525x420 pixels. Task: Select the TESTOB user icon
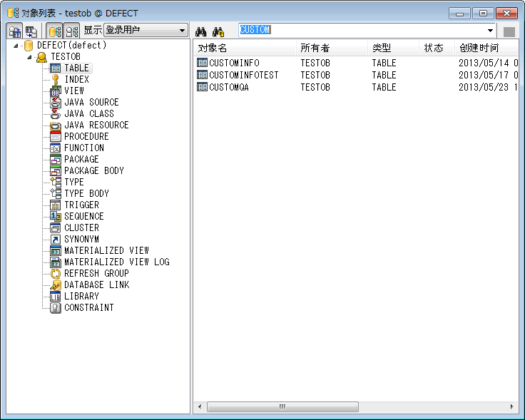point(41,57)
